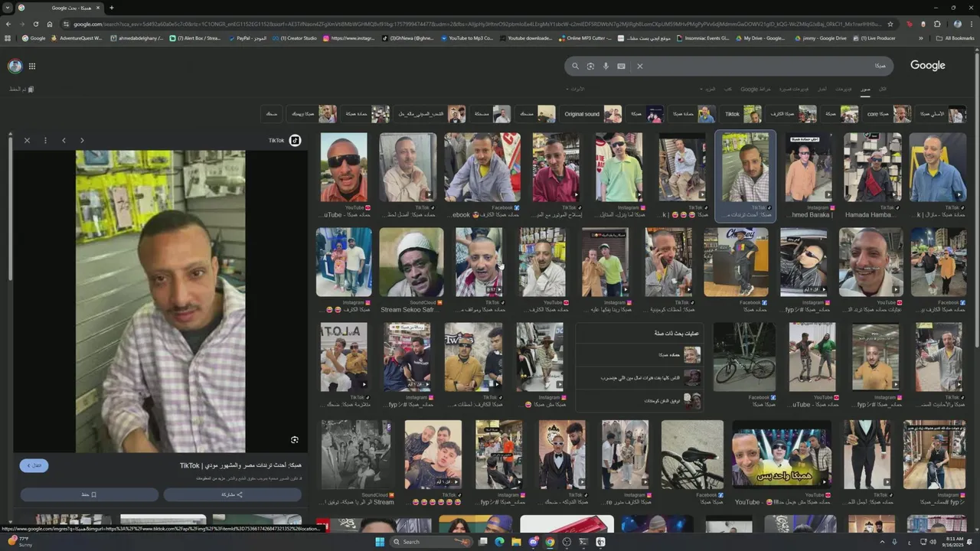This screenshot has width=980, height=551.
Task: Open the Facebook bicycle image thumbnail
Action: point(744,357)
